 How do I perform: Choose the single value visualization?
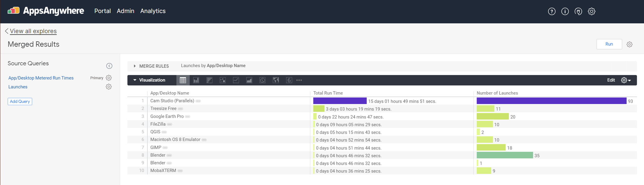tap(289, 80)
